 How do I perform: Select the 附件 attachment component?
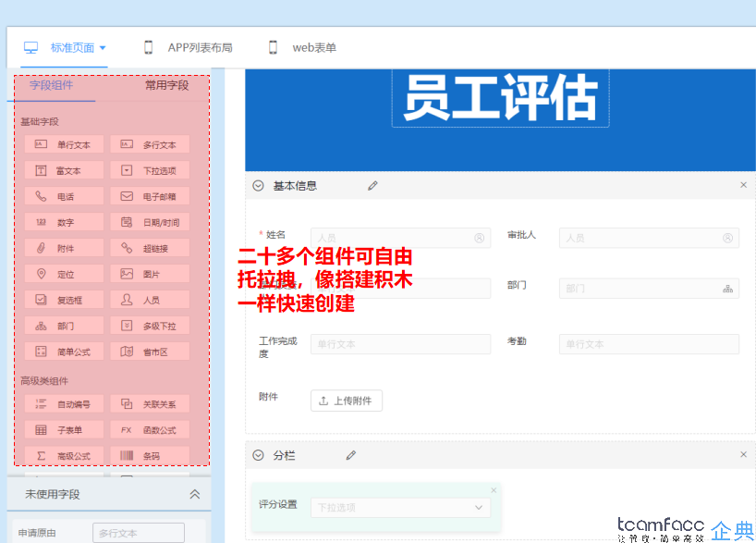pos(64,248)
